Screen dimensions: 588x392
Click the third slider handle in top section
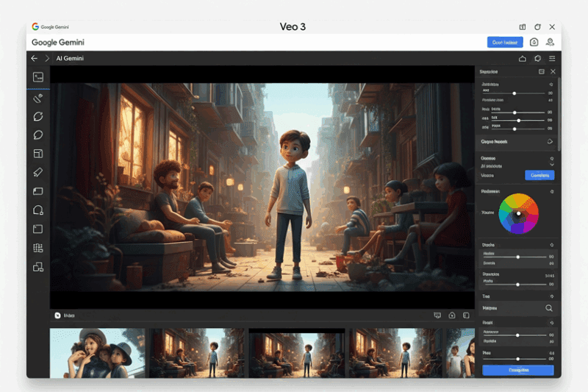pyautogui.click(x=519, y=121)
